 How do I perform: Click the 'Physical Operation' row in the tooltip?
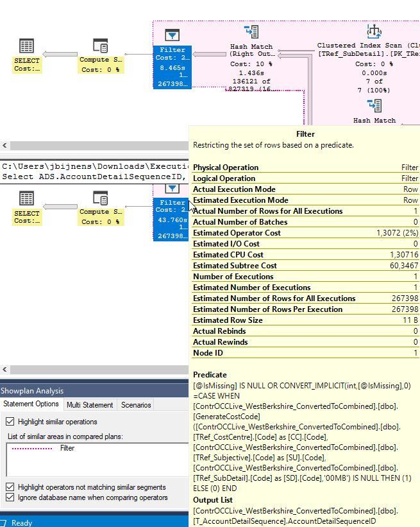pos(305,168)
